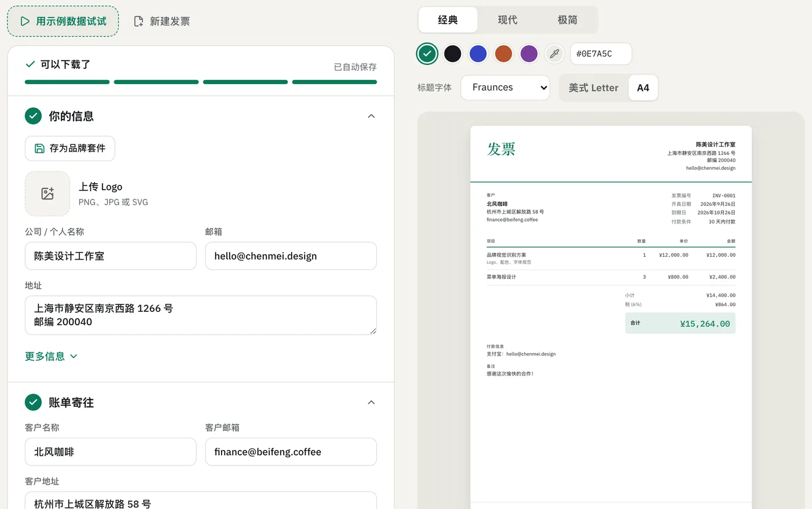Click 用示例数据试试 button
Image resolution: width=812 pixels, height=509 pixels.
(x=63, y=21)
